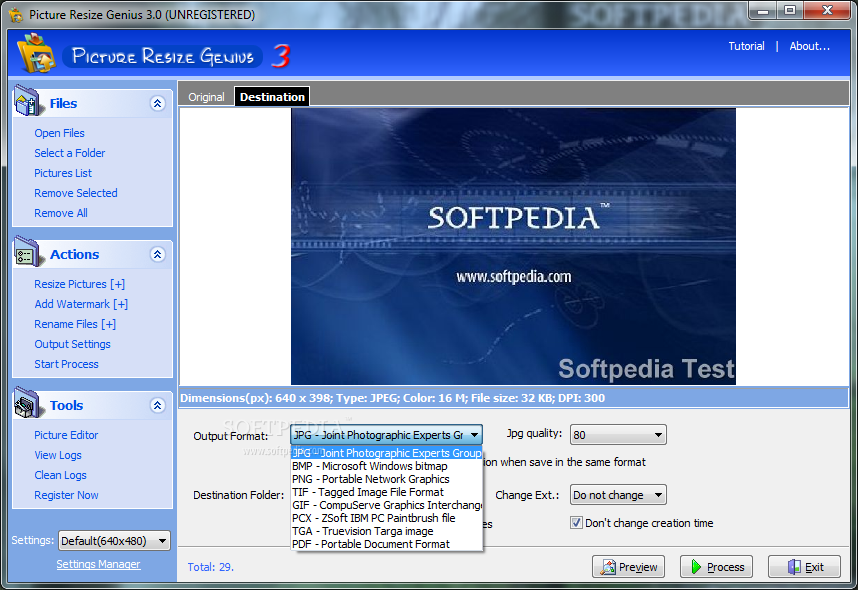The height and width of the screenshot is (590, 858).
Task: Click Select a Folder link
Action: coord(69,153)
